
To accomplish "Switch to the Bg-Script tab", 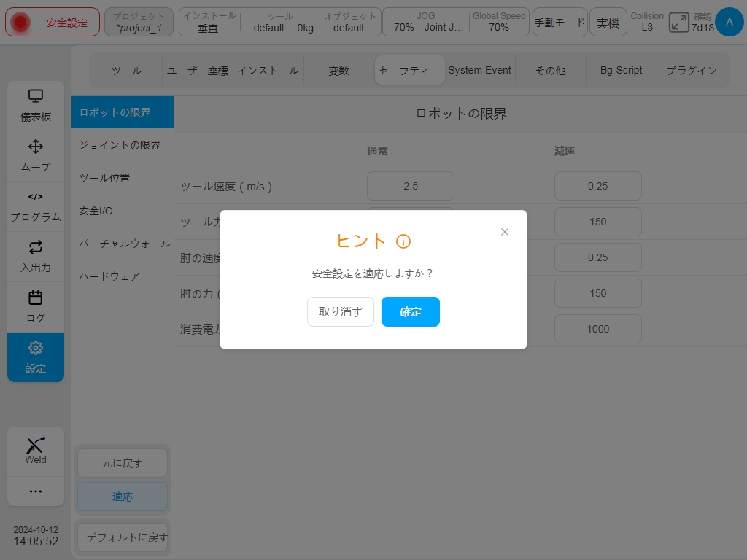I will [622, 71].
